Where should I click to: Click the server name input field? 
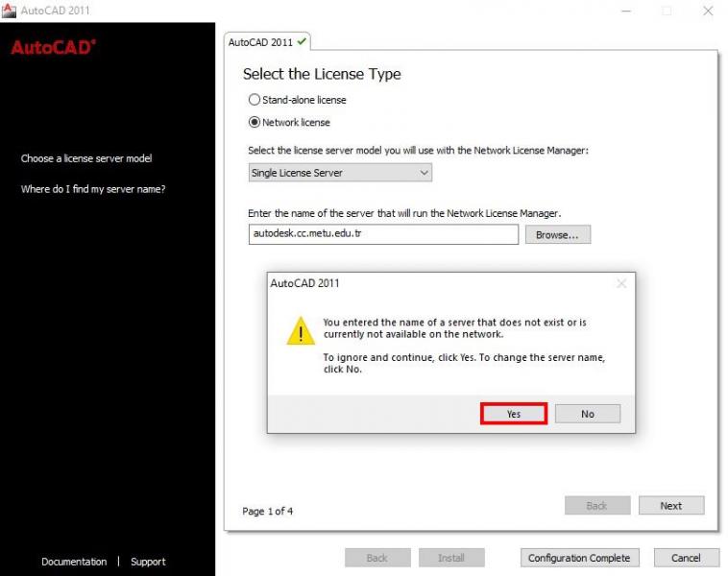click(x=383, y=234)
